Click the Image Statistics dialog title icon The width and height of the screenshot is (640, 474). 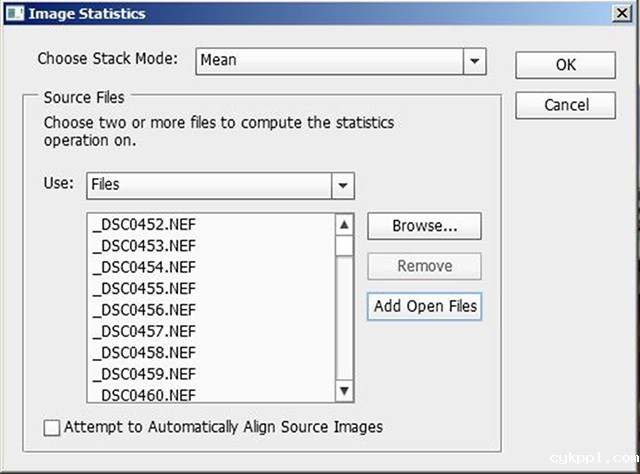point(13,14)
